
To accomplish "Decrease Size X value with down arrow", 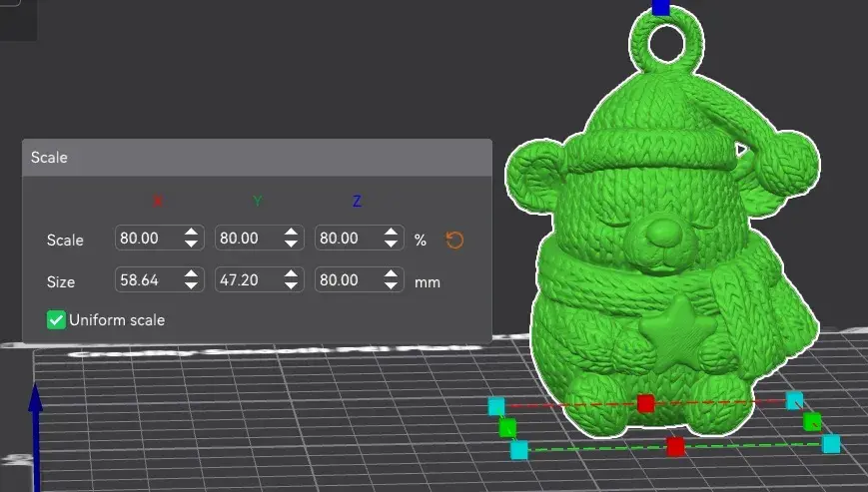I will coord(191,287).
